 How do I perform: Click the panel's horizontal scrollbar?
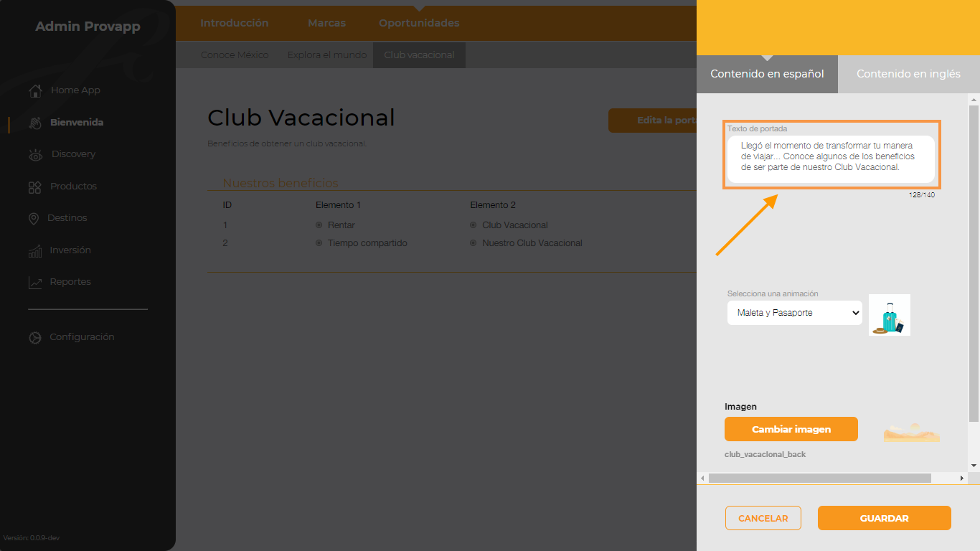pos(819,478)
